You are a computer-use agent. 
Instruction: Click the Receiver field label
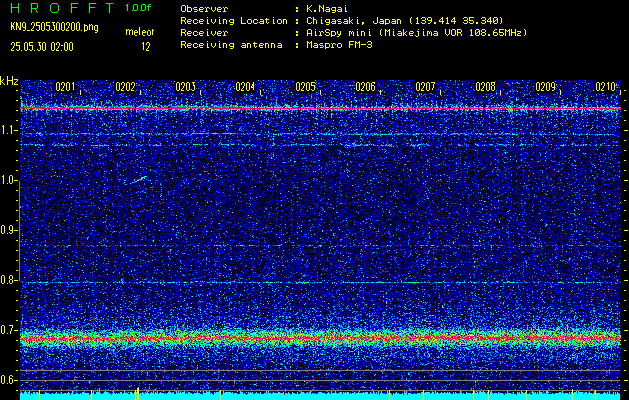[x=204, y=33]
